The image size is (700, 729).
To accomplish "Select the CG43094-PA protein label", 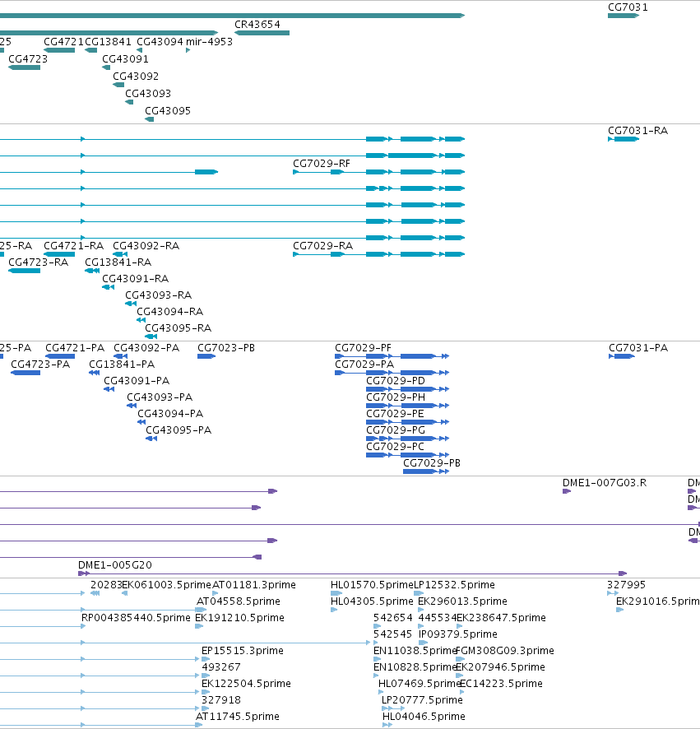I will coord(170,414).
